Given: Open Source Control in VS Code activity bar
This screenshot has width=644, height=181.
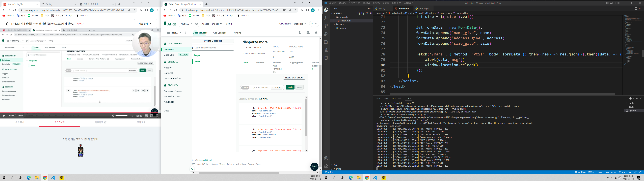Looking at the screenshot, I should 326,26.
